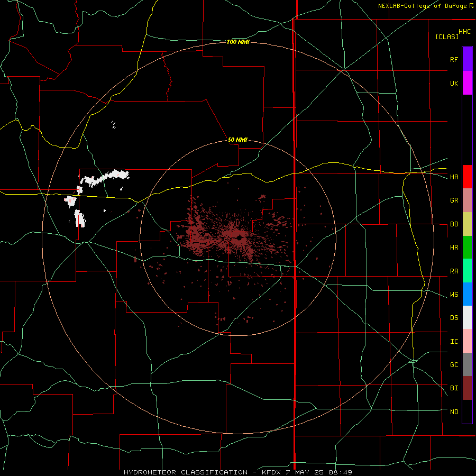Click the [CLAS] unit label

[x=447, y=36]
